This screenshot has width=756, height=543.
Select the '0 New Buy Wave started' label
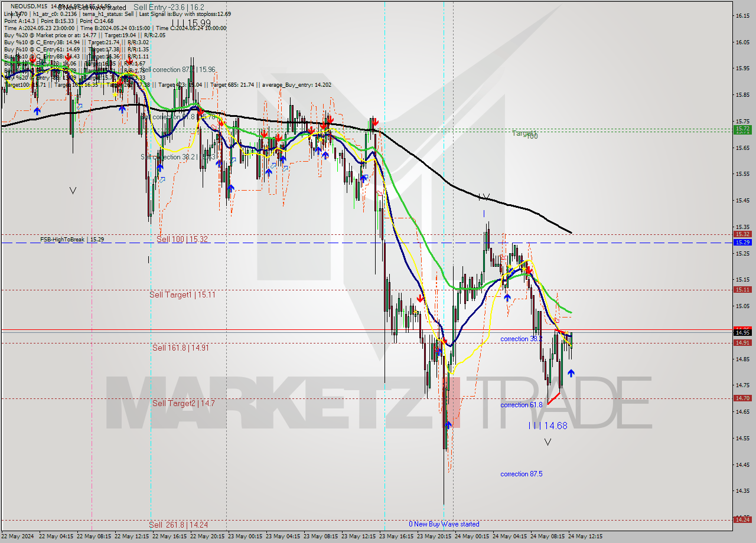(x=444, y=524)
